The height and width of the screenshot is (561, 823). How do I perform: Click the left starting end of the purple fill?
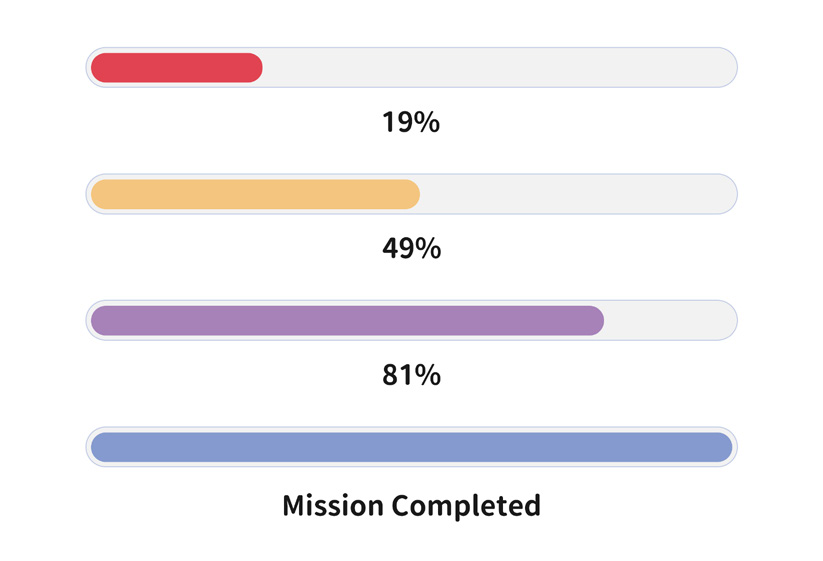point(99,321)
